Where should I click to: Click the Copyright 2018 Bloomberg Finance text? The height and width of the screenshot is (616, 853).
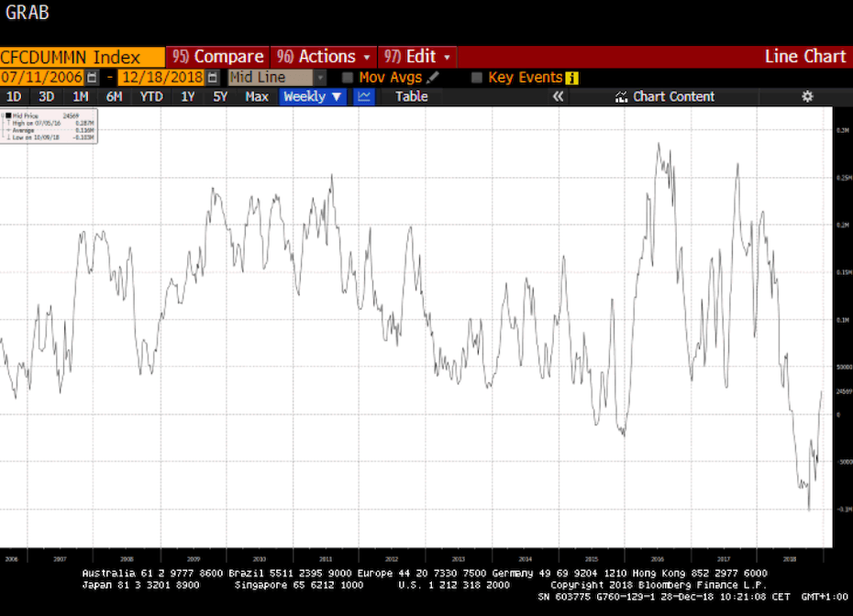coord(659,585)
